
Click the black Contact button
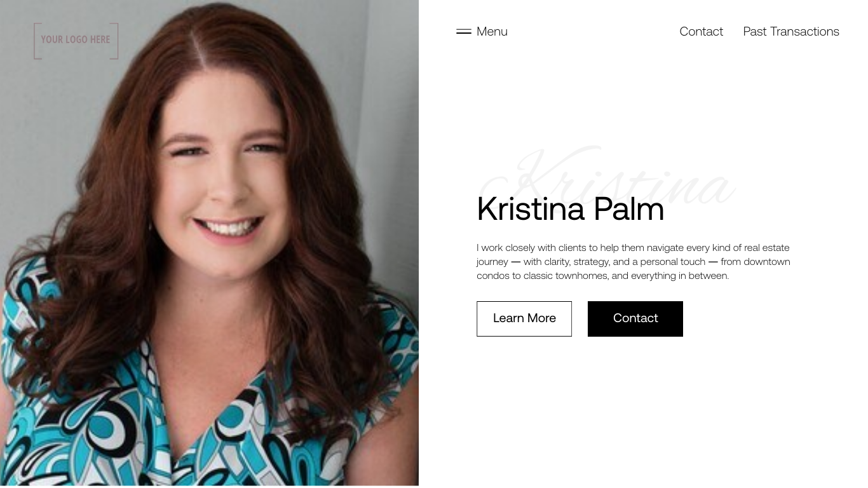coord(635,318)
